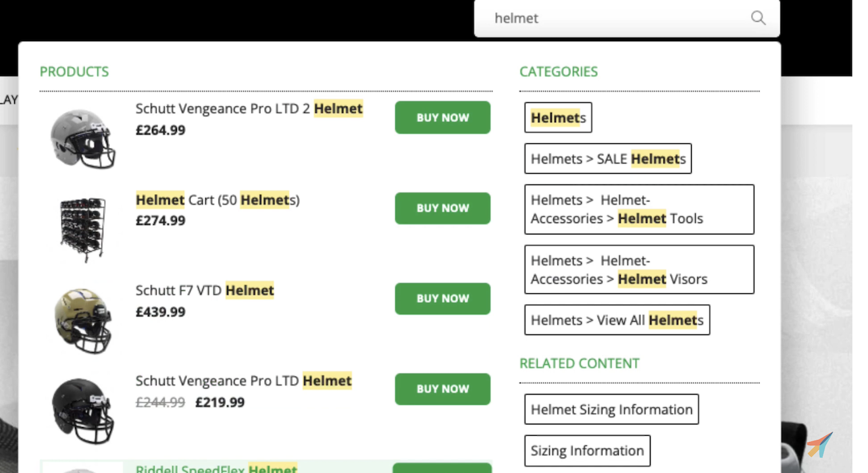
Task: Open the Sizing Information related link
Action: tap(587, 451)
